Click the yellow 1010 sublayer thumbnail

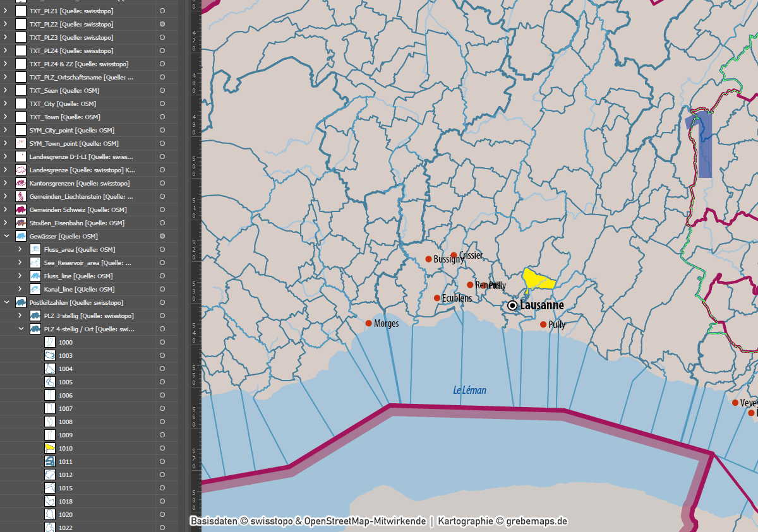[50, 448]
